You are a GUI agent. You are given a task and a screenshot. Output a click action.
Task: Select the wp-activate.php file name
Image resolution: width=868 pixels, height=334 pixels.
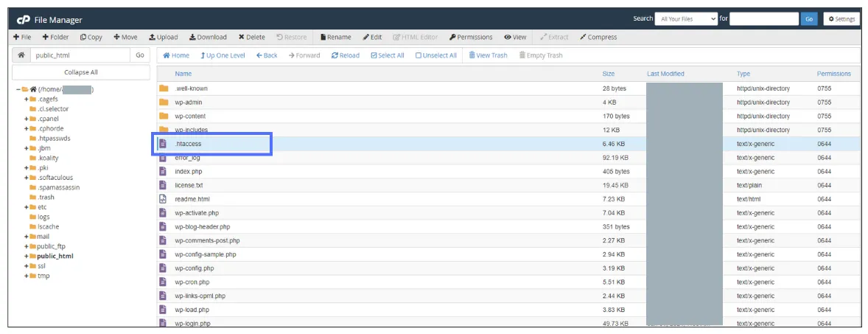click(197, 213)
